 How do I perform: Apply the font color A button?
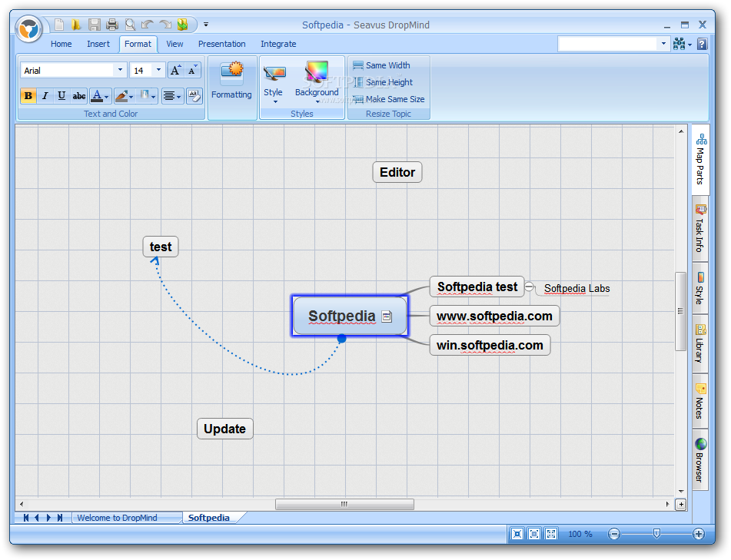pyautogui.click(x=97, y=96)
